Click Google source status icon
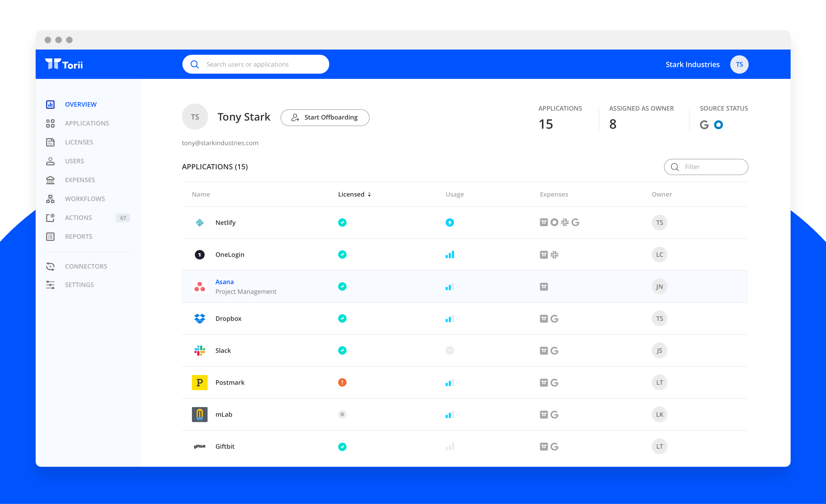826x504 pixels. [x=704, y=125]
